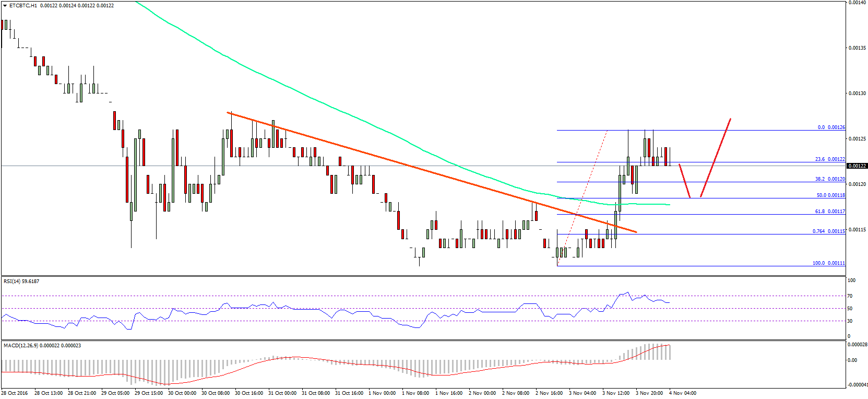Viewport: 868px width, 399px height.
Task: Click the 3 Nov 04:00 time label
Action: pos(582,393)
